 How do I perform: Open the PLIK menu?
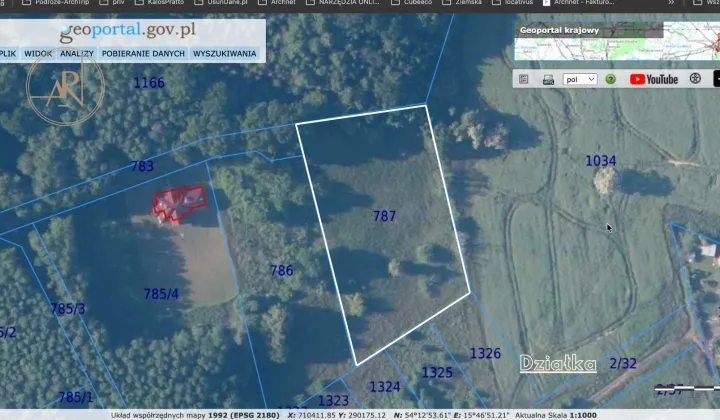point(7,54)
